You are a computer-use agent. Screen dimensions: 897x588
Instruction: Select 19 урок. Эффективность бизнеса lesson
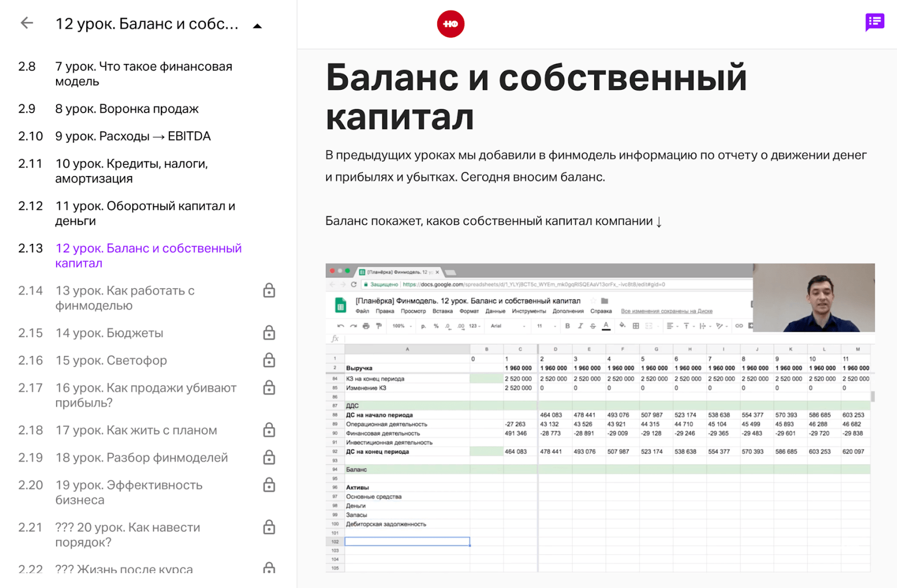[x=128, y=492]
